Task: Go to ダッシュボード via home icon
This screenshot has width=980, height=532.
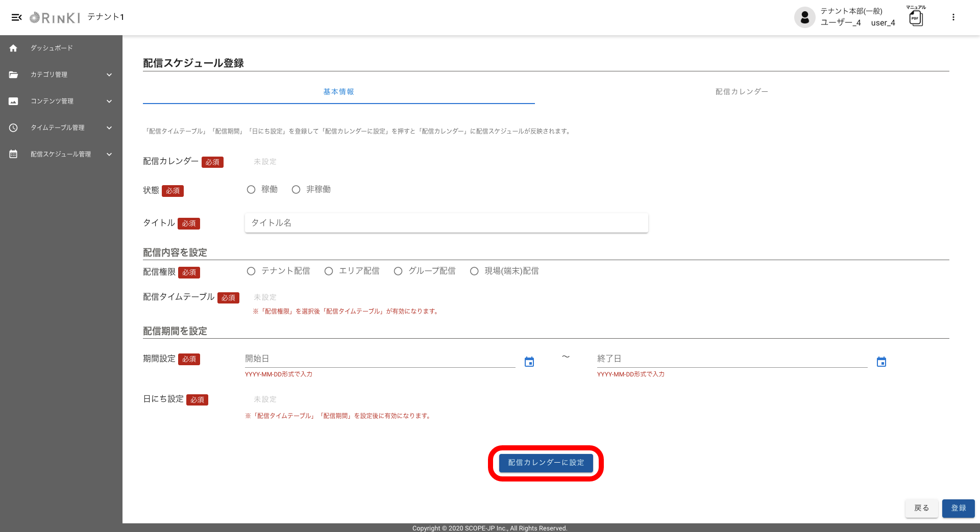Action: click(13, 48)
